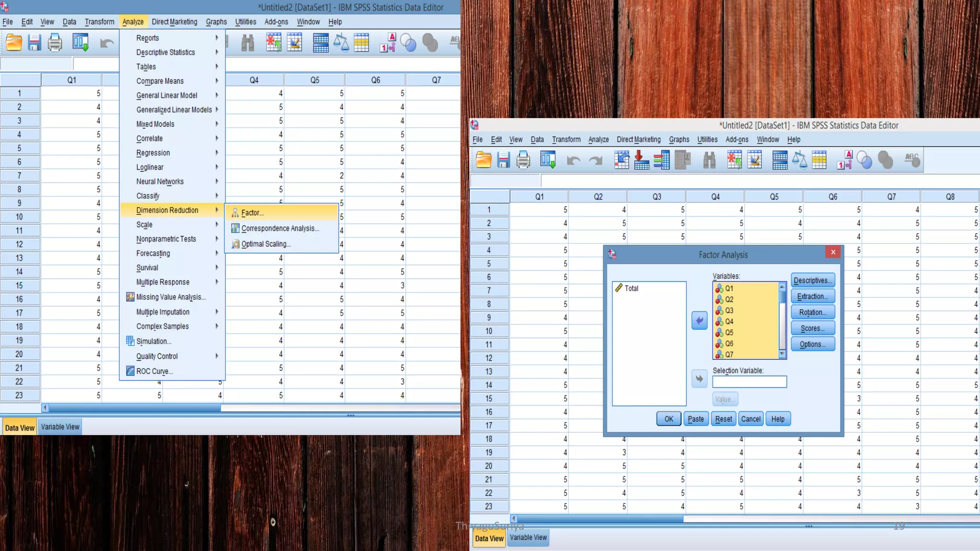Expand the Descriptive Statistics submenu

(166, 52)
